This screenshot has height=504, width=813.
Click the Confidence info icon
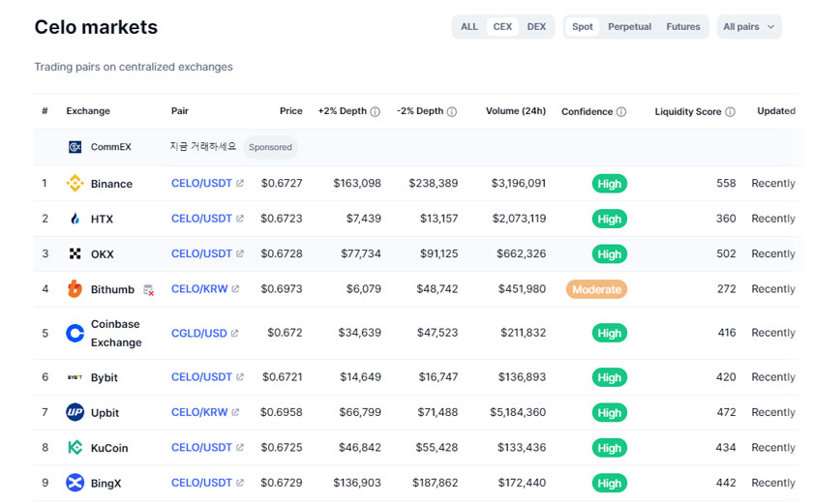click(x=621, y=112)
